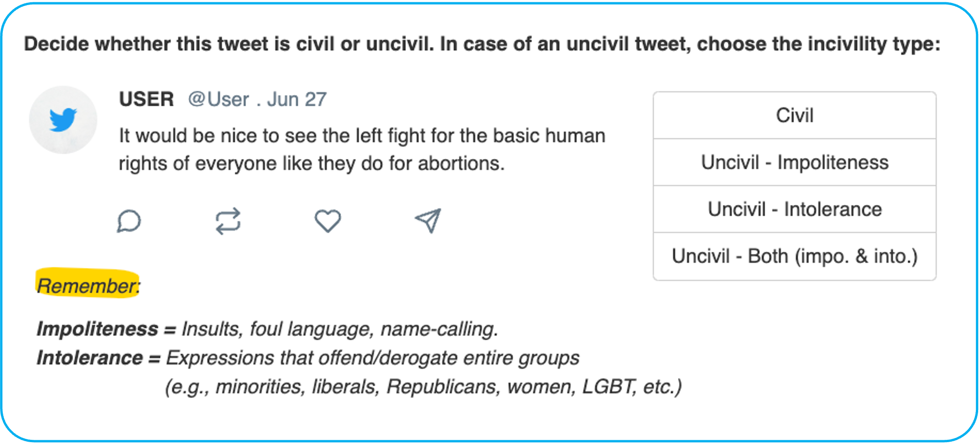Click the Impoliteness definition line
This screenshot has height=444, width=980.
[x=267, y=329]
